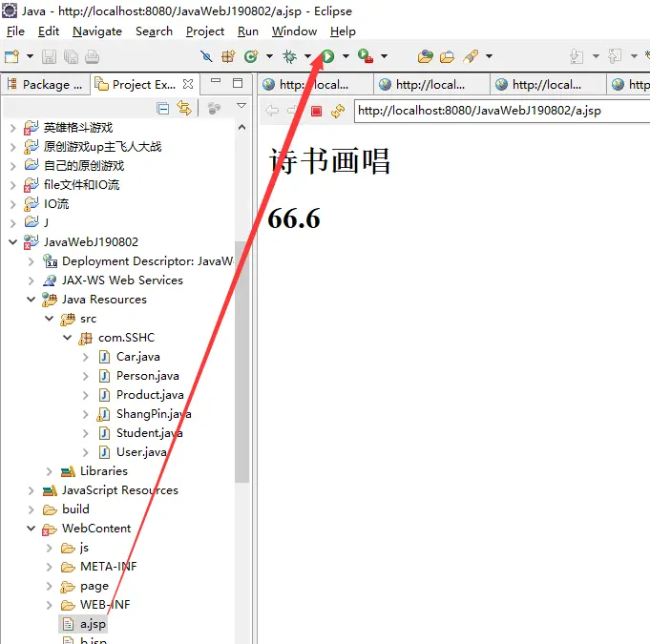
Task: Click the New wizard toolbar icon
Action: click(11, 56)
